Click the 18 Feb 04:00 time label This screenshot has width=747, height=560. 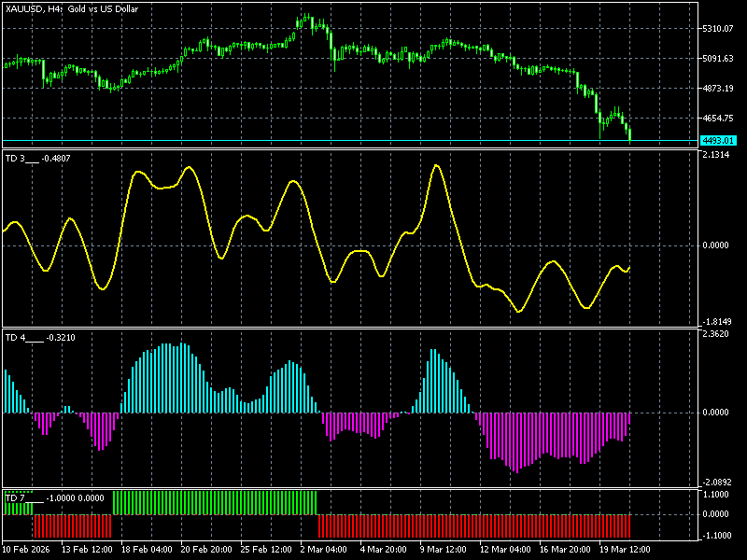click(147, 549)
